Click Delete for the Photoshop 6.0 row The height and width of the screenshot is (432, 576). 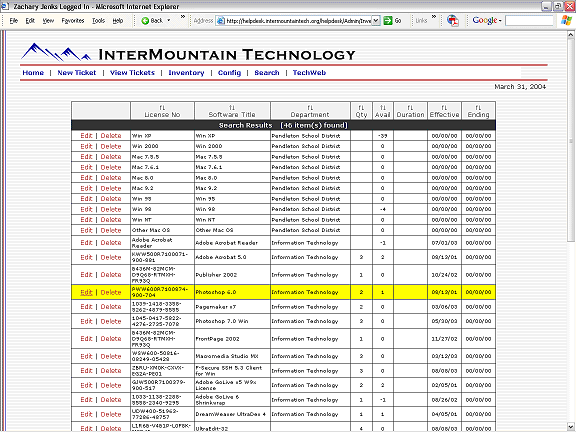tap(111, 292)
